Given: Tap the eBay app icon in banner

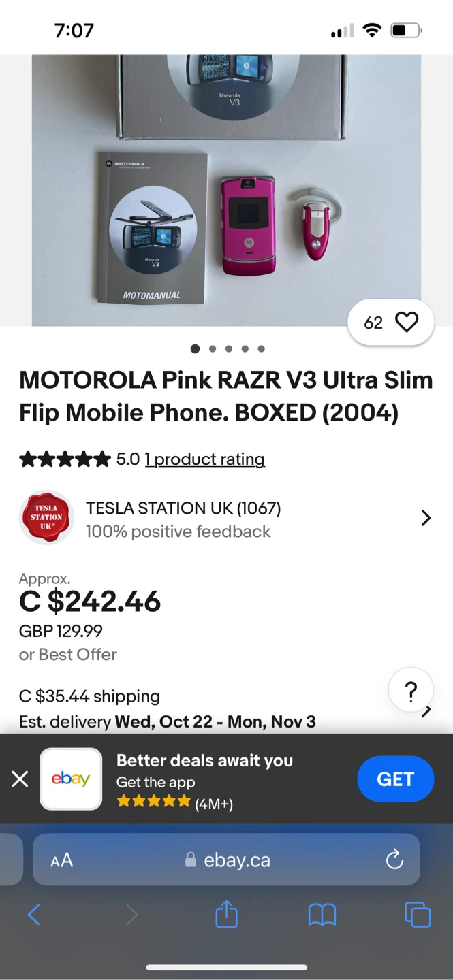Looking at the screenshot, I should [x=71, y=779].
